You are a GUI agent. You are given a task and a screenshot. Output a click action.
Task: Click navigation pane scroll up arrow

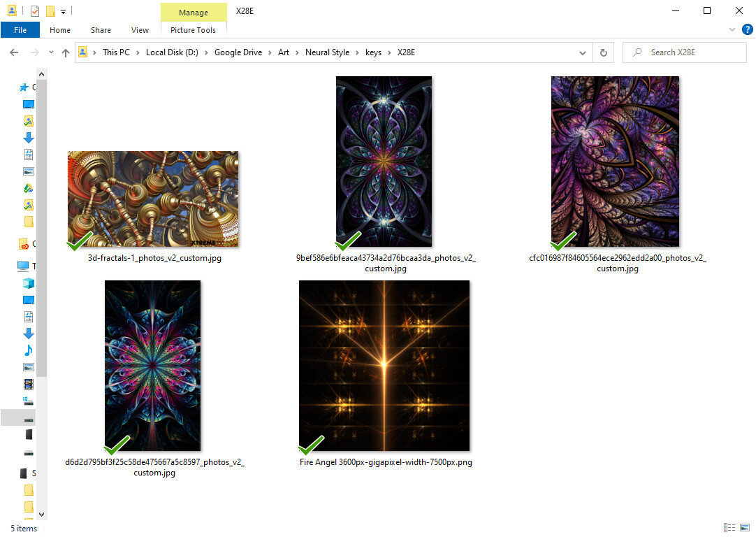41,74
